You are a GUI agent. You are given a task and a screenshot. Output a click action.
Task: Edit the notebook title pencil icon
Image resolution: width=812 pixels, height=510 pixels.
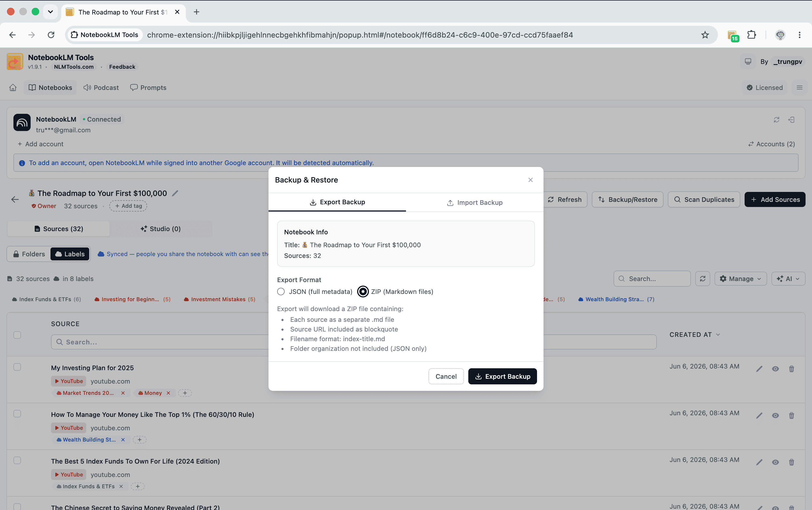coord(175,193)
